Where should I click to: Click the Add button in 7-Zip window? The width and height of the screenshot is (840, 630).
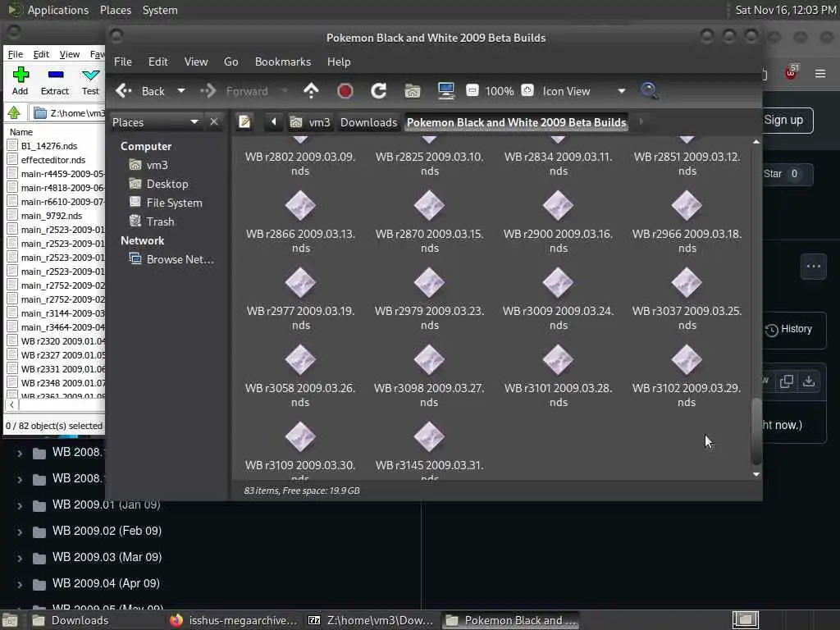pos(21,81)
